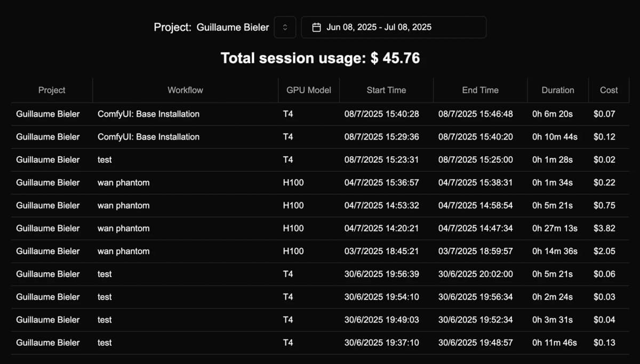Screen dimensions: 640x364
Task: Click wan phantom in the $0.75 row
Action: tap(123, 206)
